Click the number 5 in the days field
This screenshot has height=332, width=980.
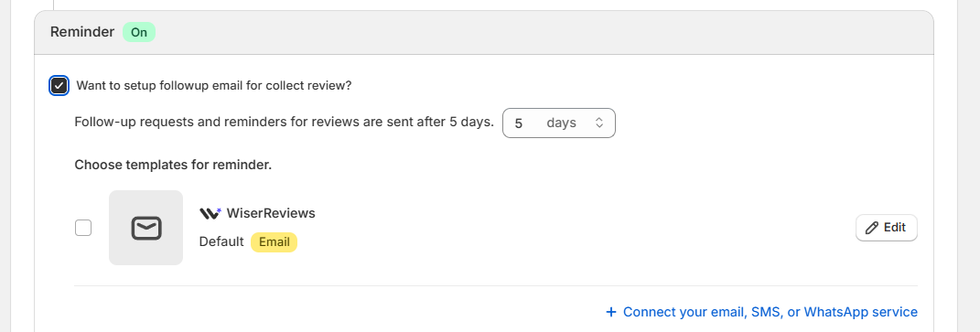pos(519,123)
